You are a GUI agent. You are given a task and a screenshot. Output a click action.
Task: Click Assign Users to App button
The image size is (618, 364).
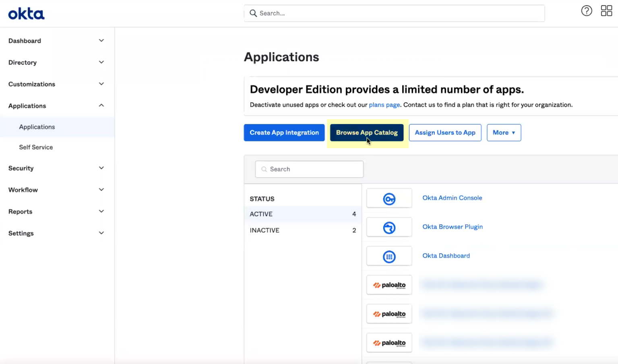[445, 132]
